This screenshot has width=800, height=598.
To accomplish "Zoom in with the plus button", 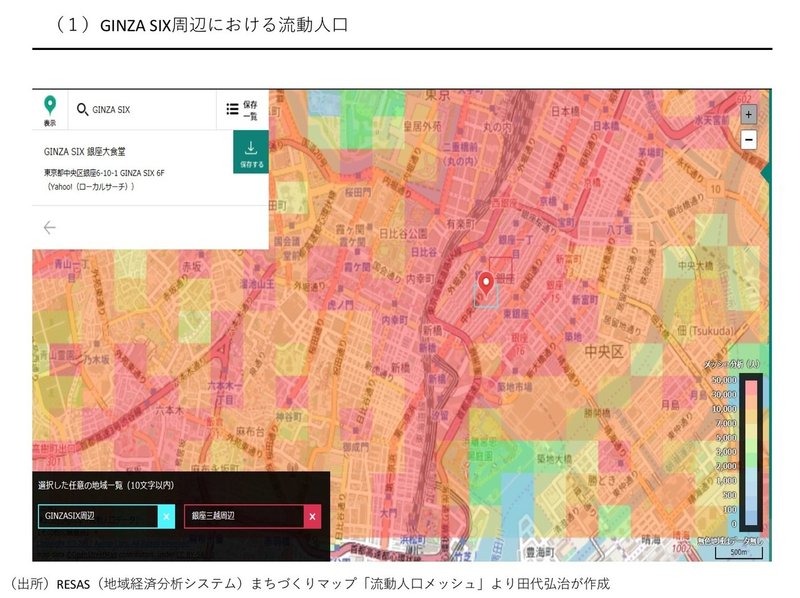I will pyautogui.click(x=748, y=115).
